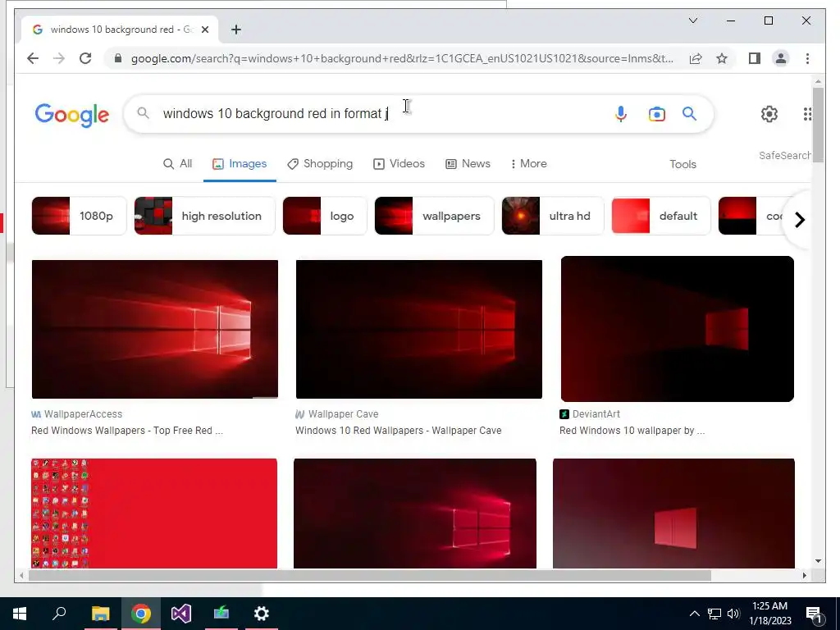Open the taskbar clock showing 1:25 AM
Screen dimensions: 840x630
pyautogui.click(x=769, y=614)
